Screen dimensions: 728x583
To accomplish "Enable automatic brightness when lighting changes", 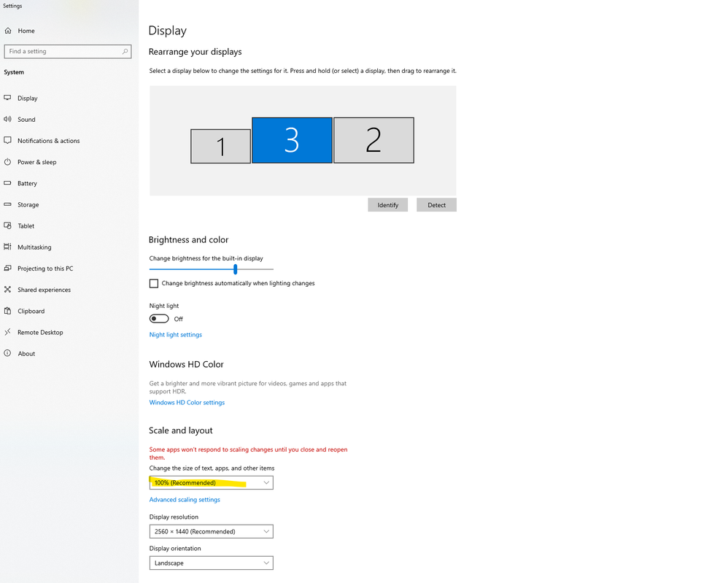I will click(154, 283).
